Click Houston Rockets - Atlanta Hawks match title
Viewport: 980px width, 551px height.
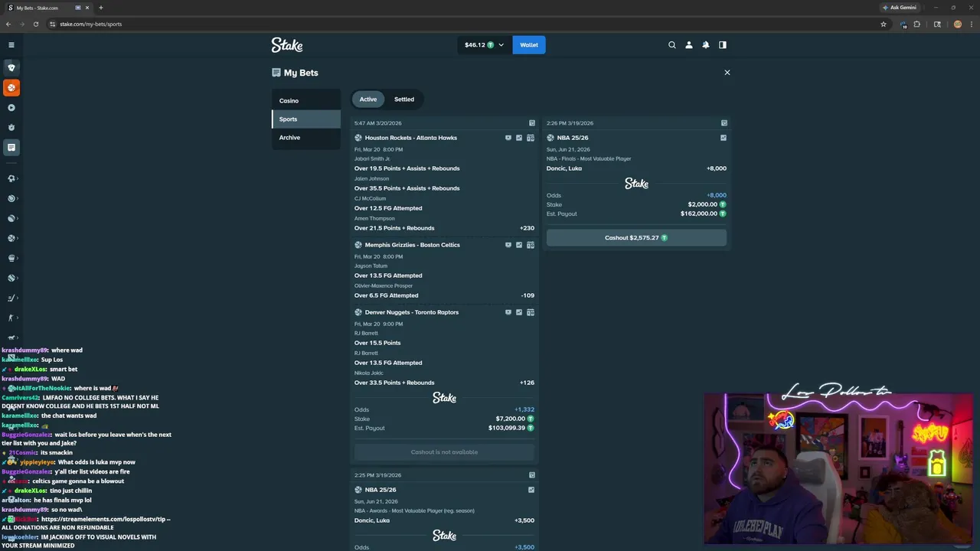pyautogui.click(x=410, y=138)
